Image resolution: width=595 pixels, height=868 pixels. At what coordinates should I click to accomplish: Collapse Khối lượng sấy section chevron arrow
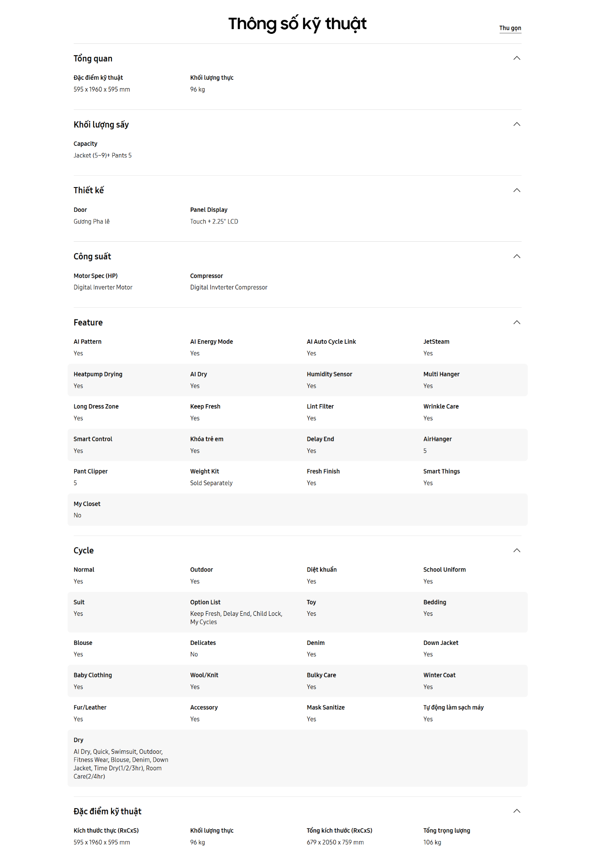(x=517, y=124)
